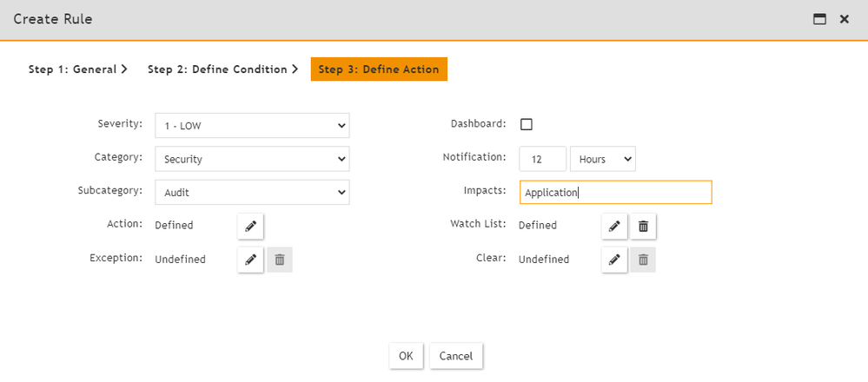Screen dimensions: 868x382
Task: Change the Notification Hours unit dropdown
Action: coord(602,159)
